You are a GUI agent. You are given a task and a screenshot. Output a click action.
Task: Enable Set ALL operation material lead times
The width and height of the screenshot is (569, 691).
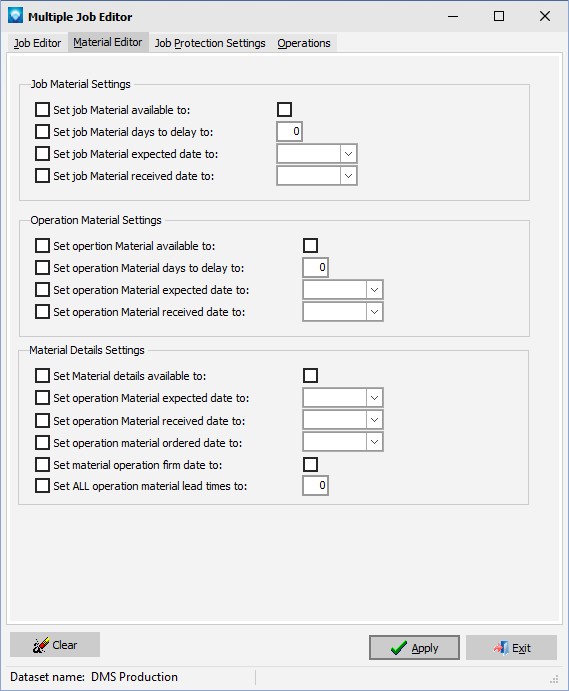point(42,486)
